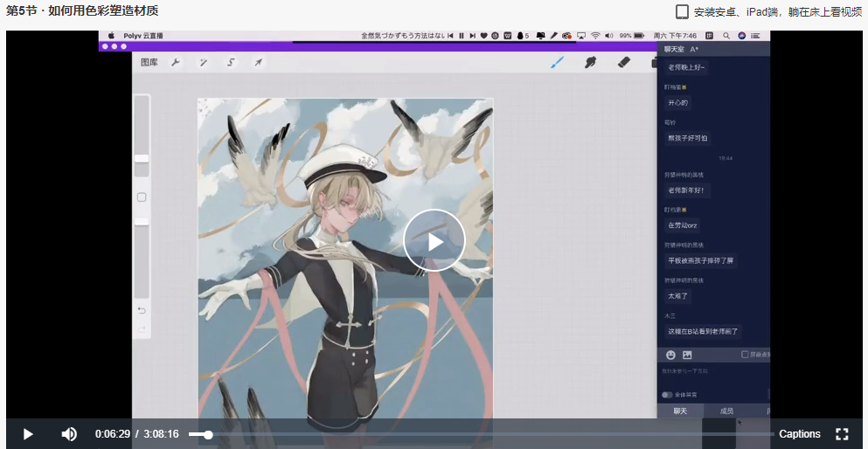Select the blue Brush tool
Viewport: 868px width, 449px height.
click(558, 63)
